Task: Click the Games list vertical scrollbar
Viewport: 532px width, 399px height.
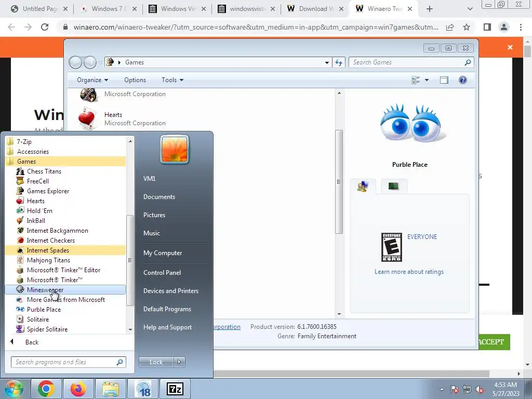Action: (x=339, y=181)
